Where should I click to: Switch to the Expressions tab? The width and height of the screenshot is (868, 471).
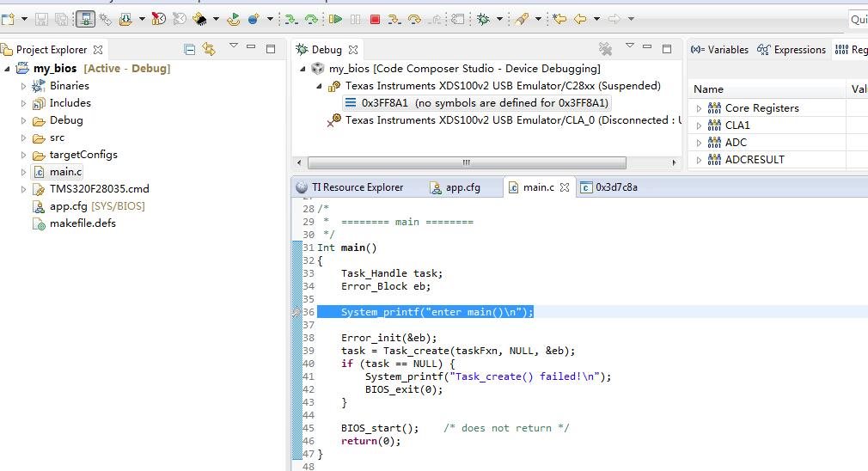(792, 50)
